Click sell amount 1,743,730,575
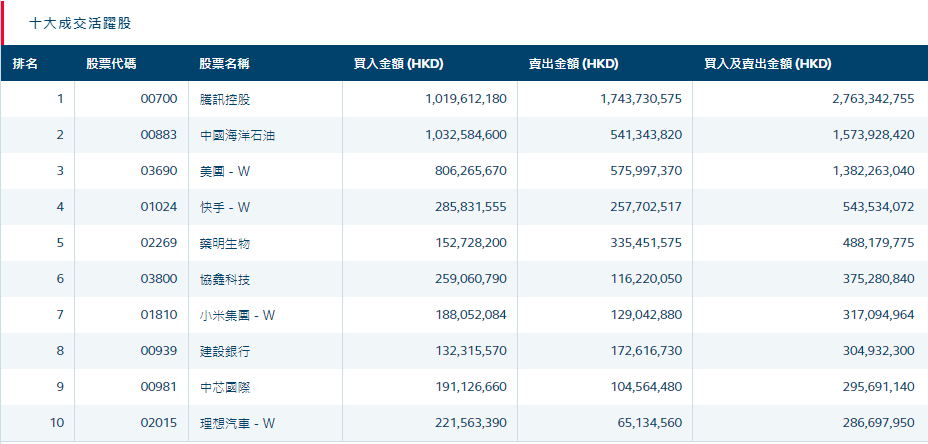 [x=641, y=99]
